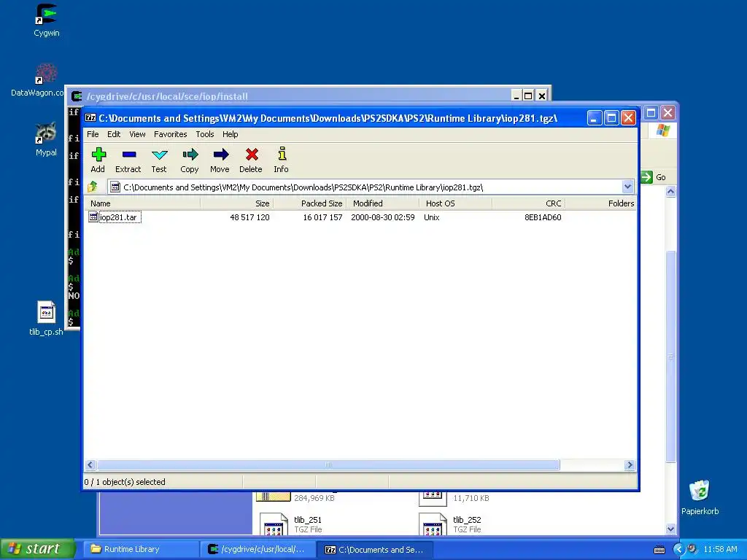This screenshot has height=560, width=747.
Task: Click the red Delete icon
Action: tap(252, 155)
